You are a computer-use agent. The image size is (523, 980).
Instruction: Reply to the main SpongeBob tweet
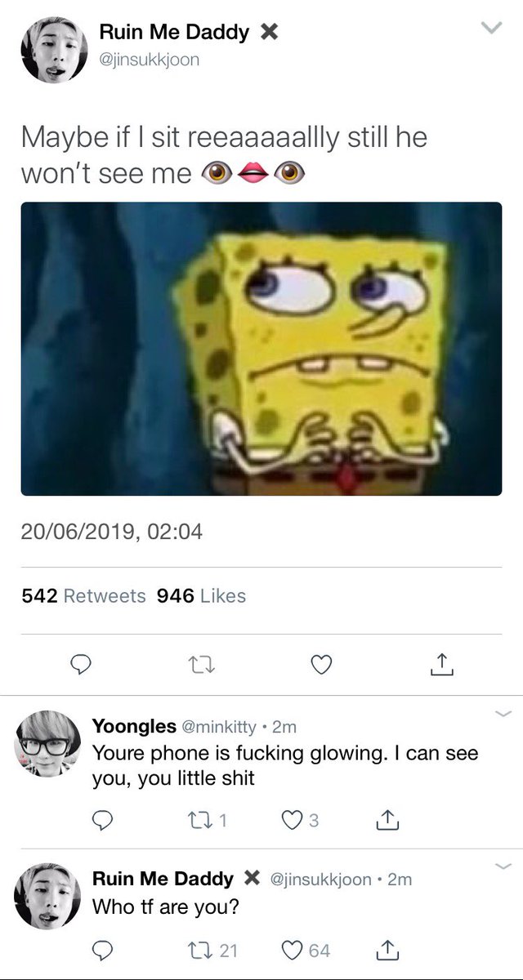(x=79, y=666)
